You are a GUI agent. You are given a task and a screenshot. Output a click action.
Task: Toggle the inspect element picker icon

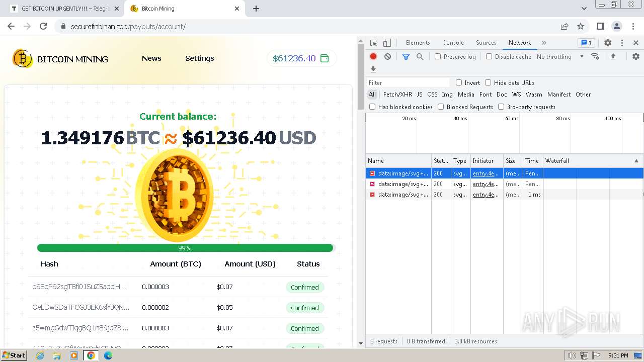point(373,43)
